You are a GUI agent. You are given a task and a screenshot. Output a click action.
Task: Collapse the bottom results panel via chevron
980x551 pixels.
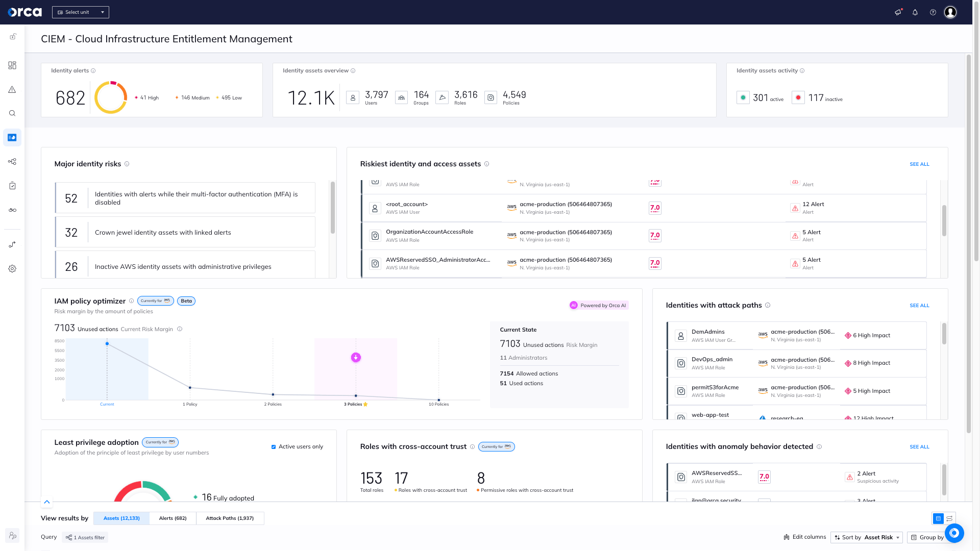click(46, 502)
